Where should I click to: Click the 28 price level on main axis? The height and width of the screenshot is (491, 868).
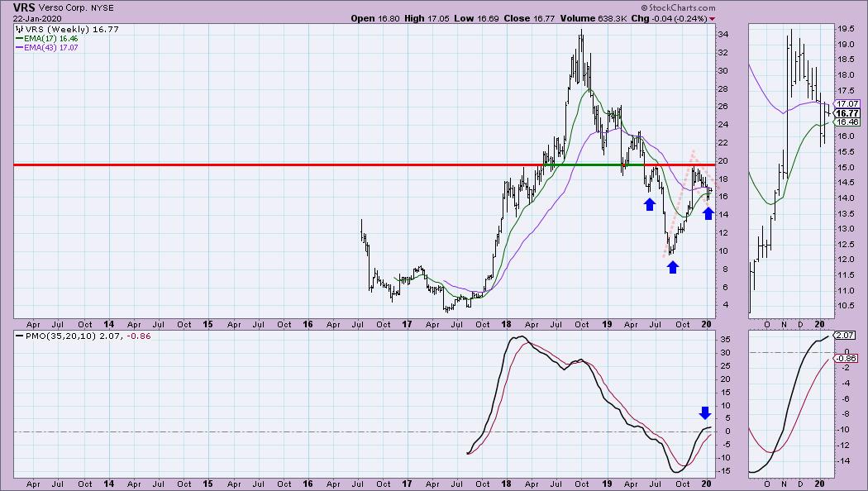tap(723, 88)
